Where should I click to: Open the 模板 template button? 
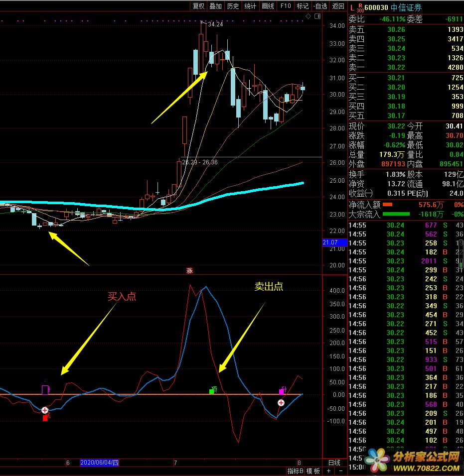pos(313,471)
